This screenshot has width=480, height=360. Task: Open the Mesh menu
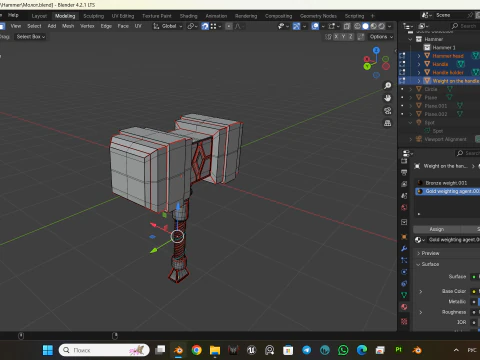pyautogui.click(x=68, y=26)
